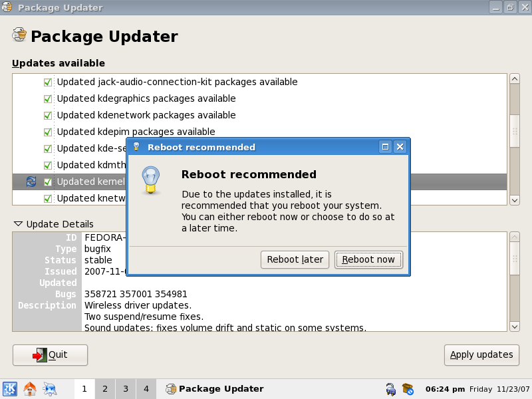Click 'Wireless driver updates.' description text
Screen dimensions: 532x399
click(x=138, y=305)
